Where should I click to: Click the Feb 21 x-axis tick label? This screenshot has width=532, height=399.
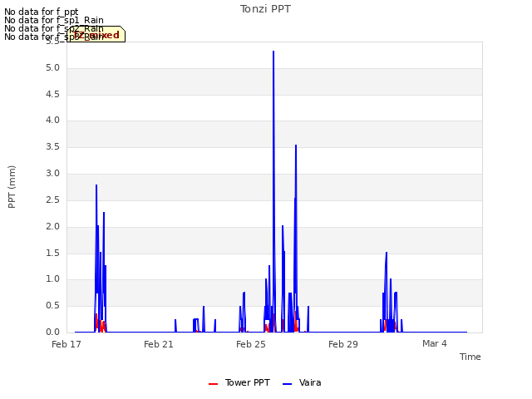(x=159, y=344)
